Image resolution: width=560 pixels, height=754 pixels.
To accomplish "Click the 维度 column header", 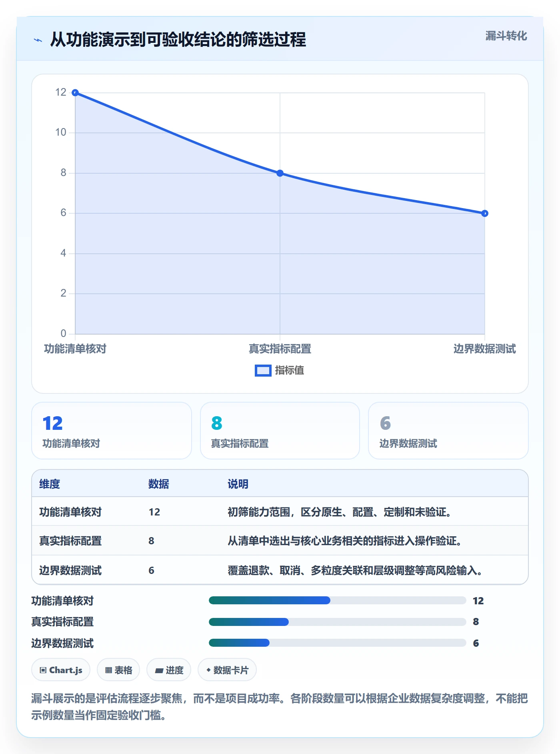I will coord(50,484).
